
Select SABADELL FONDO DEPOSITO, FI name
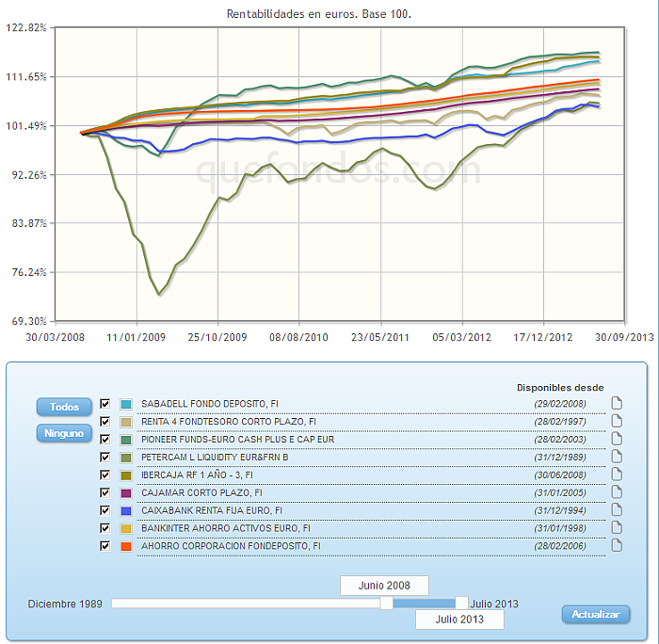click(210, 404)
